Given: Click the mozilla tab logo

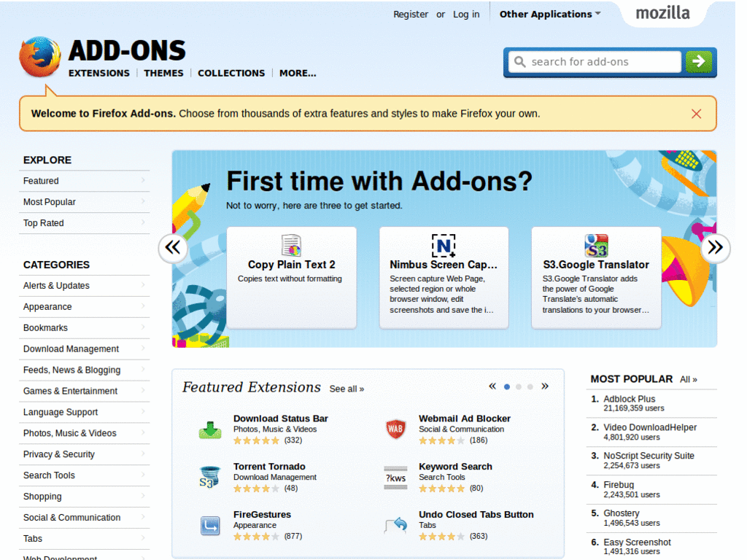Looking at the screenshot, I should pos(662,13).
